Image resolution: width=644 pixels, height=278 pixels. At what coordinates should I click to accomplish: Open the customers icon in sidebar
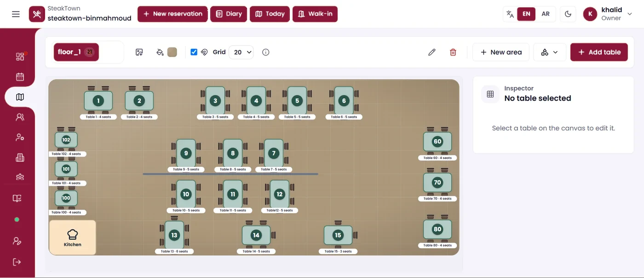coord(20,117)
